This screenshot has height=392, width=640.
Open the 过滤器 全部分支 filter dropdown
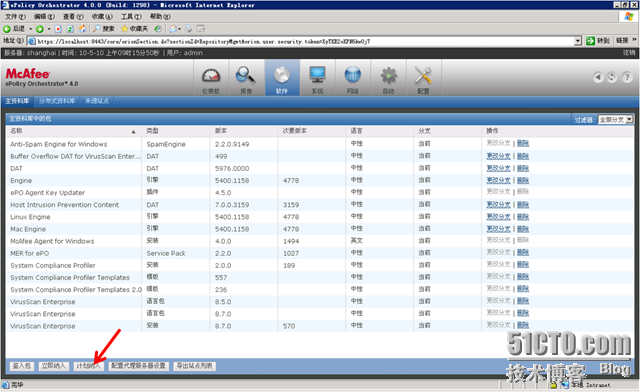616,119
